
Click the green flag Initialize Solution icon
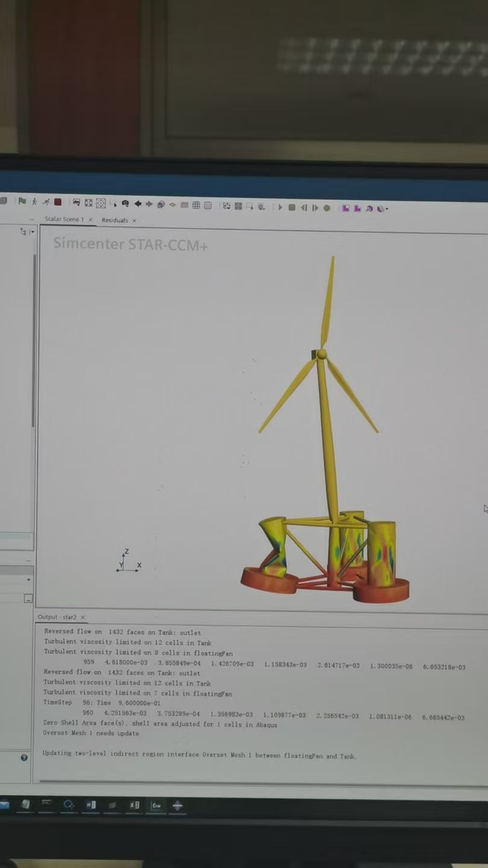click(x=22, y=202)
